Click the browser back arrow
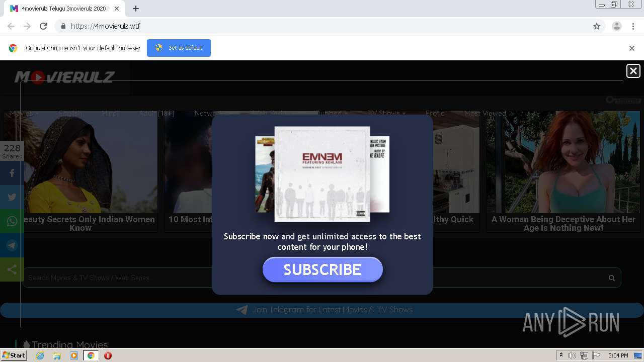Image resolution: width=644 pixels, height=362 pixels. click(11, 26)
